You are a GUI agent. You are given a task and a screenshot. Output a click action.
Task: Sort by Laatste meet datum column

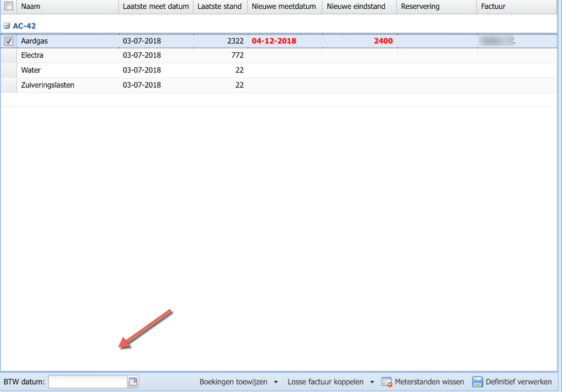pyautogui.click(x=156, y=7)
